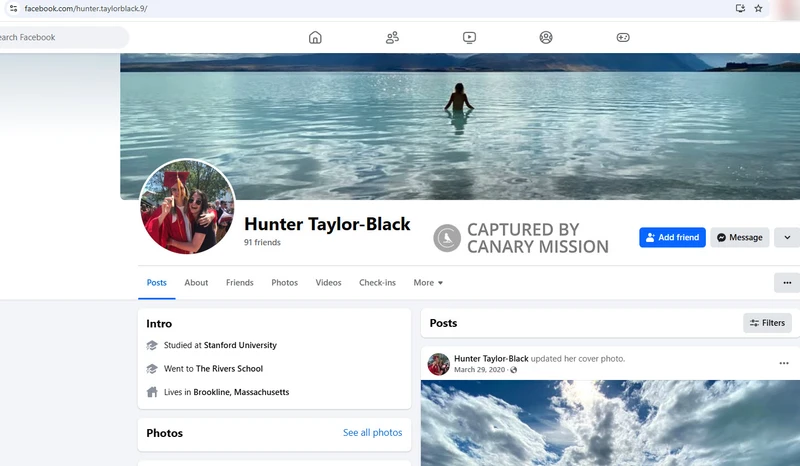Click See all photos link
This screenshot has width=800, height=466.
click(x=372, y=433)
